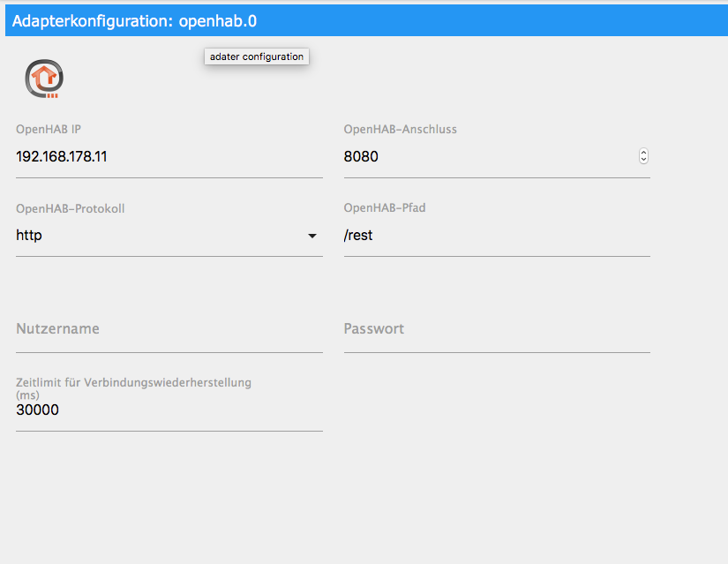The image size is (728, 564).
Task: Click the Nutzername input field
Action: [x=169, y=332]
